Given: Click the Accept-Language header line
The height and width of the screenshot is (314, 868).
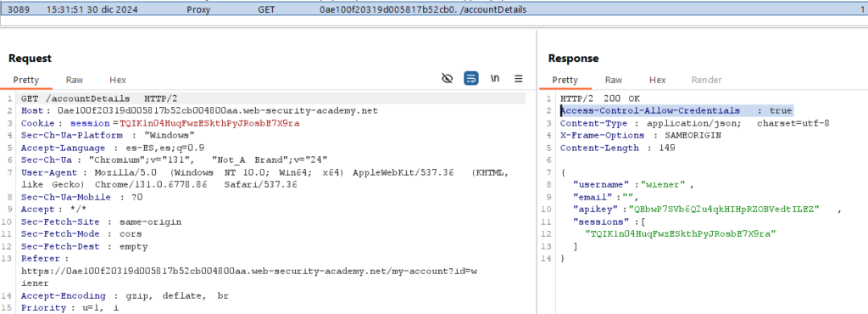Looking at the screenshot, I should (113, 148).
